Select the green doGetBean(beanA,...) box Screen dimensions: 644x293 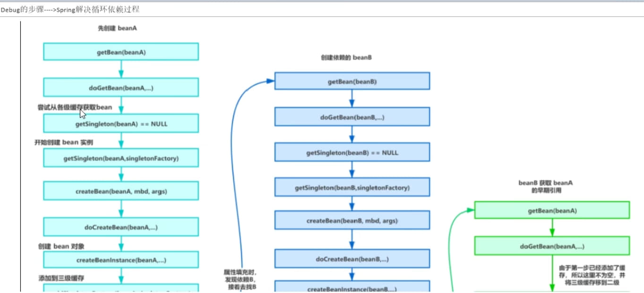tap(552, 246)
